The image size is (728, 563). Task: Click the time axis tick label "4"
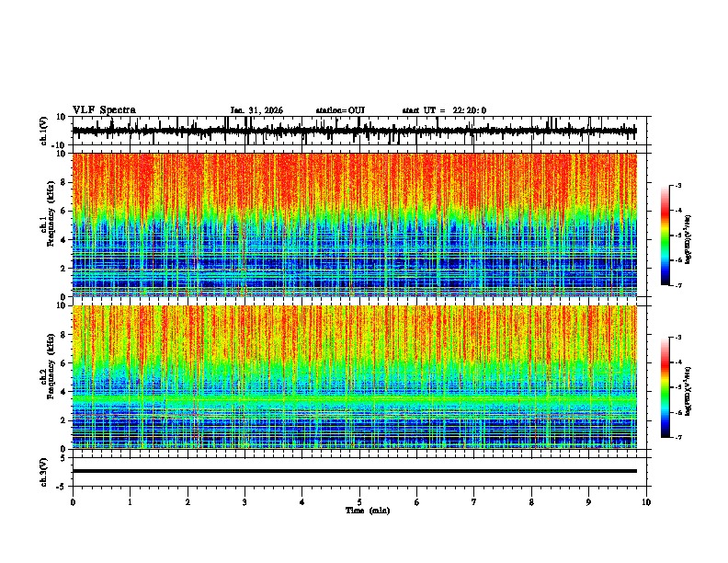pyautogui.click(x=301, y=502)
